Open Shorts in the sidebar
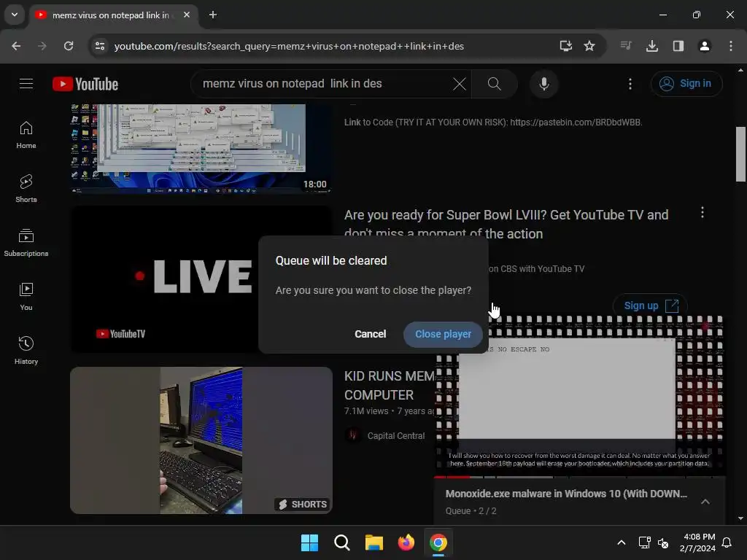Viewport: 747px width, 560px height. pyautogui.click(x=26, y=189)
